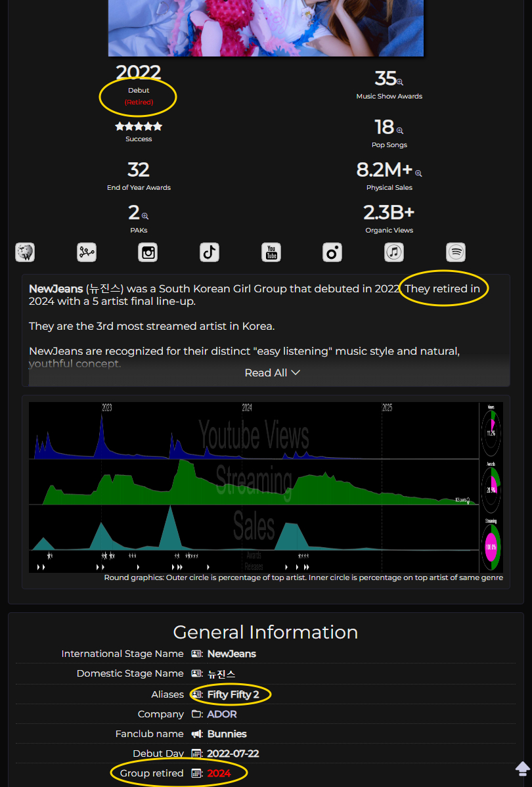
Task: Click the 'Fifty Fifty 2' alias value
Action: [233, 694]
